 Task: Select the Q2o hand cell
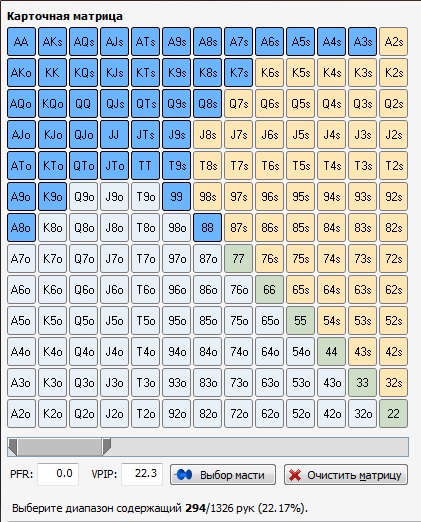click(x=83, y=414)
